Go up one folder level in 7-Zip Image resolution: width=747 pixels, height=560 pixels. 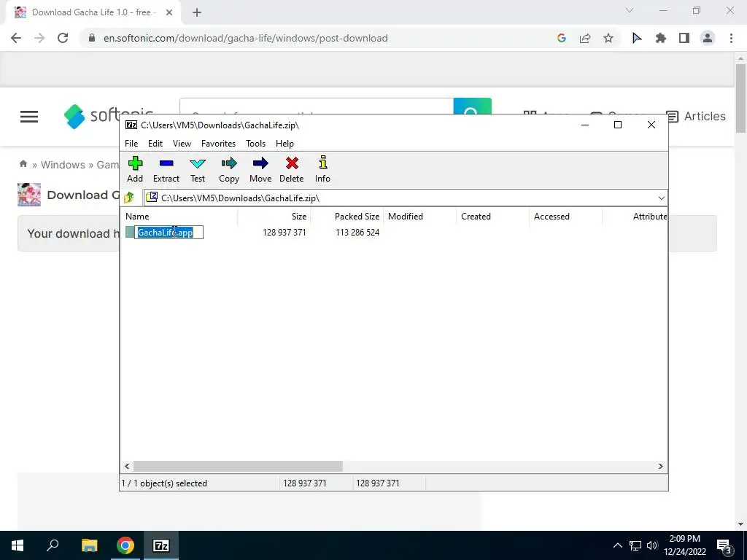(129, 198)
